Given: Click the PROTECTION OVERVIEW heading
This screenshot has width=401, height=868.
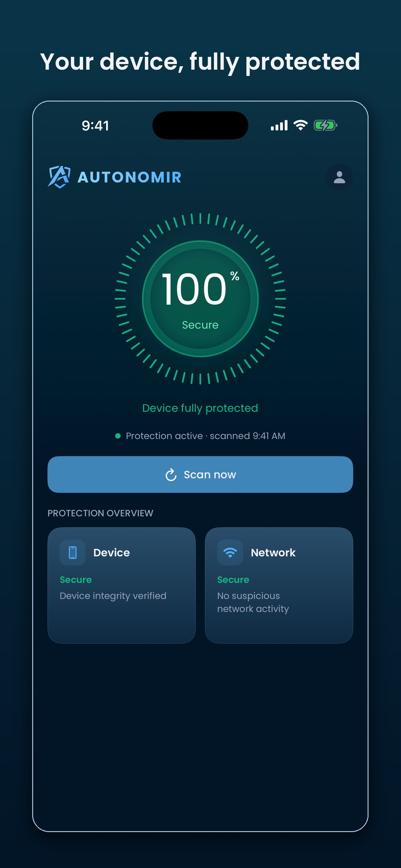Looking at the screenshot, I should [100, 513].
